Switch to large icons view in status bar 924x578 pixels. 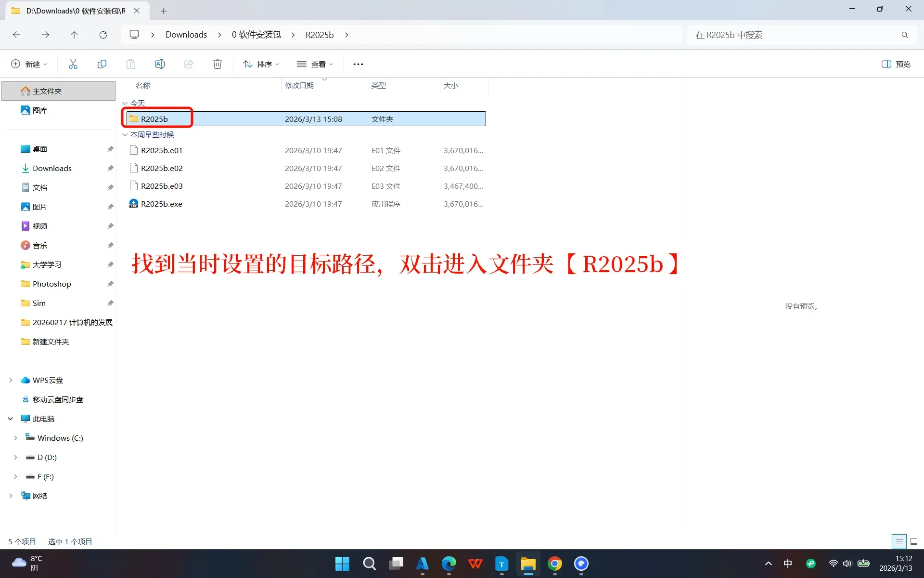[x=914, y=541]
